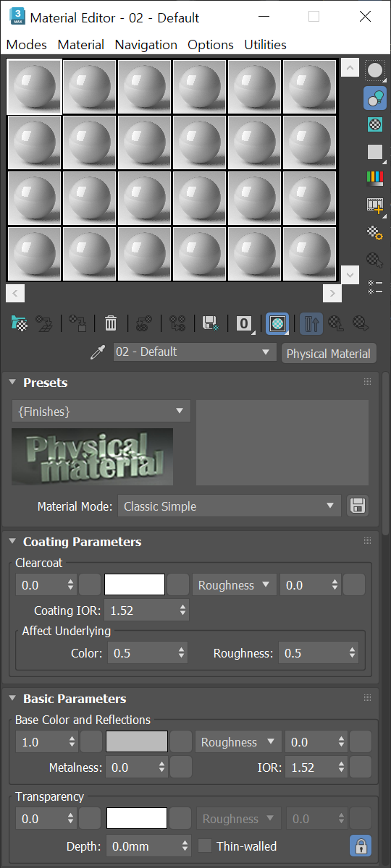Image resolution: width=391 pixels, height=868 pixels.
Task: Click the Base roughness map button
Action: [x=361, y=741]
